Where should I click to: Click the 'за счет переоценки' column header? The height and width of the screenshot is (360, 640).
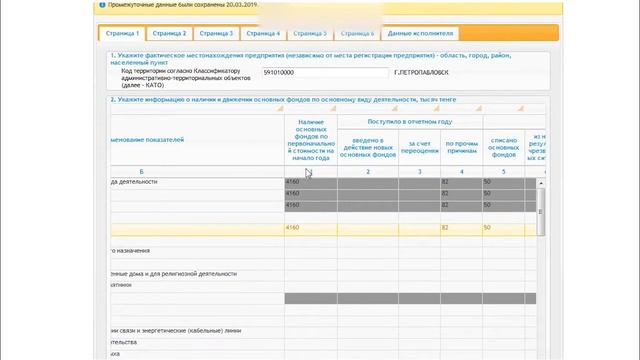419,147
